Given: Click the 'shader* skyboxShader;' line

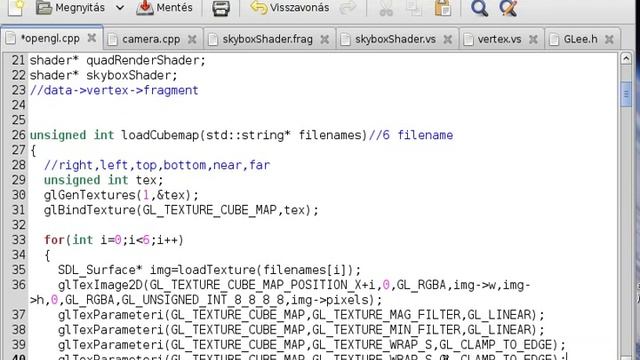Looking at the screenshot, I should click(104, 76).
